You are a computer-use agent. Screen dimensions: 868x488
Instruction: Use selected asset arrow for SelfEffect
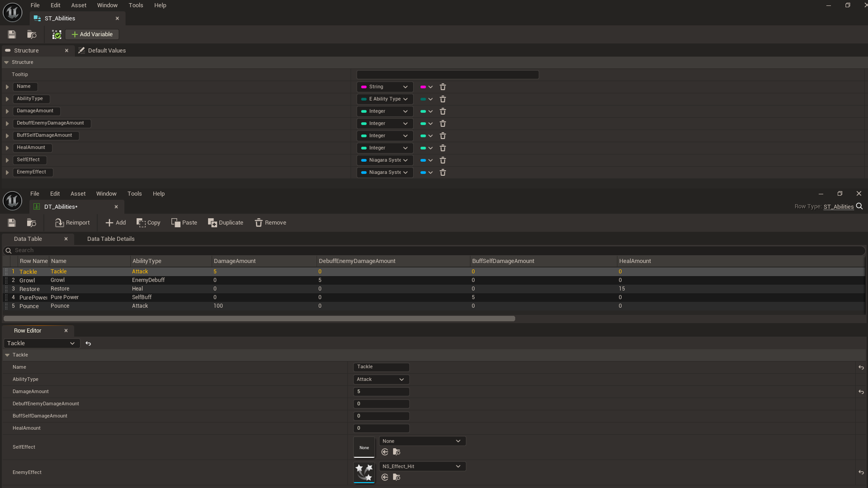[385, 452]
